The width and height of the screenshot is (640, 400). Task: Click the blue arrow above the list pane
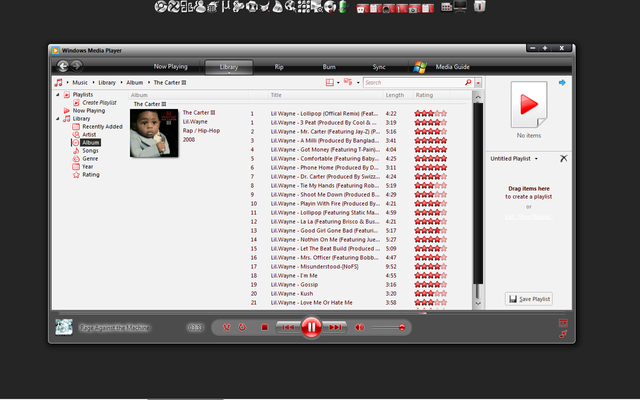pos(562,82)
